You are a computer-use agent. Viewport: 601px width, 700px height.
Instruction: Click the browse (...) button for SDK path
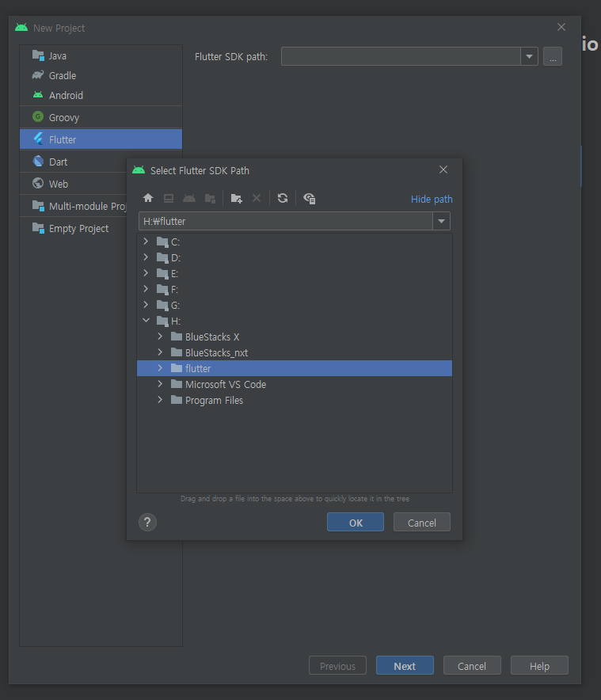553,56
